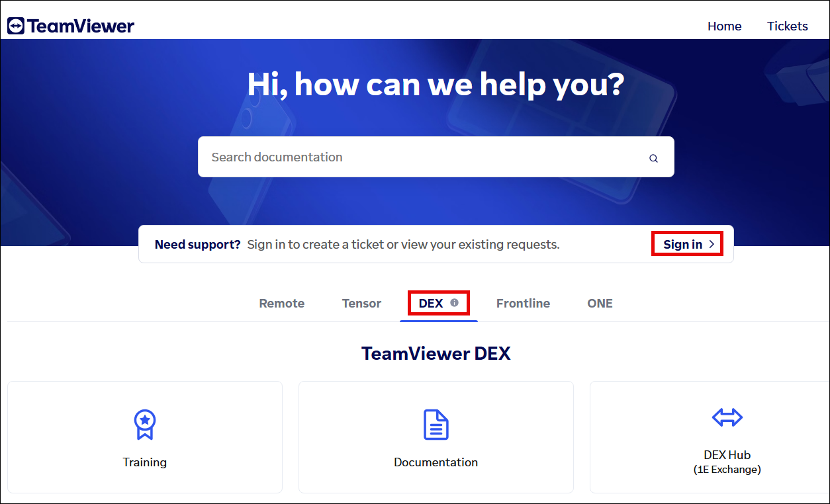Open the Documentation card label
Viewport: 830px width, 504px height.
pyautogui.click(x=436, y=462)
